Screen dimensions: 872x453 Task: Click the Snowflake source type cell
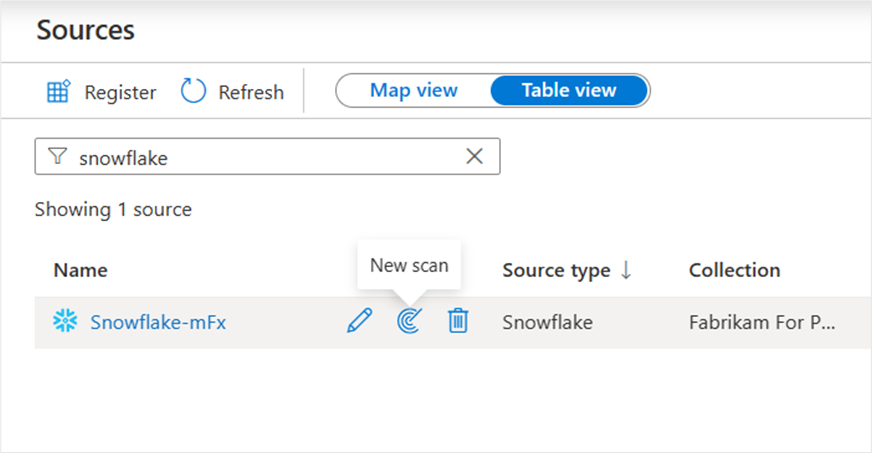pos(547,322)
